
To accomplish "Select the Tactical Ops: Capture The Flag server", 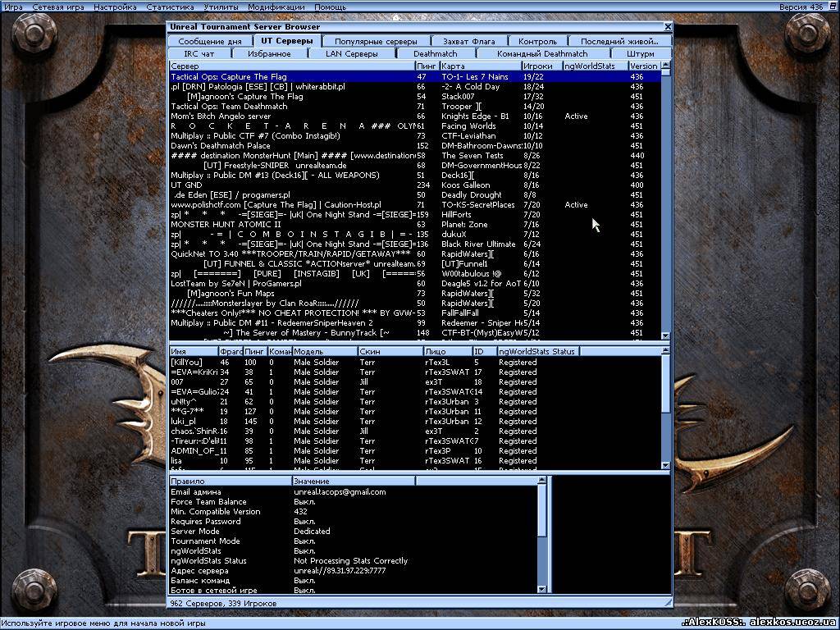I will point(415,76).
